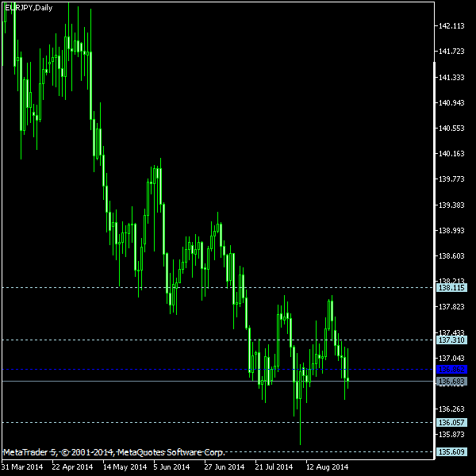This screenshot has width=476, height=476.
Task: Click the 5 Jun 2014 date label
Action: pos(171,467)
